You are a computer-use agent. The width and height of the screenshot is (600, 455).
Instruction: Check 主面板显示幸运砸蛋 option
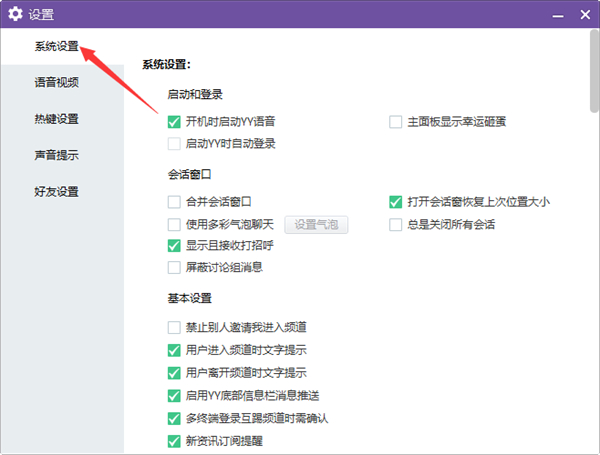[395, 122]
